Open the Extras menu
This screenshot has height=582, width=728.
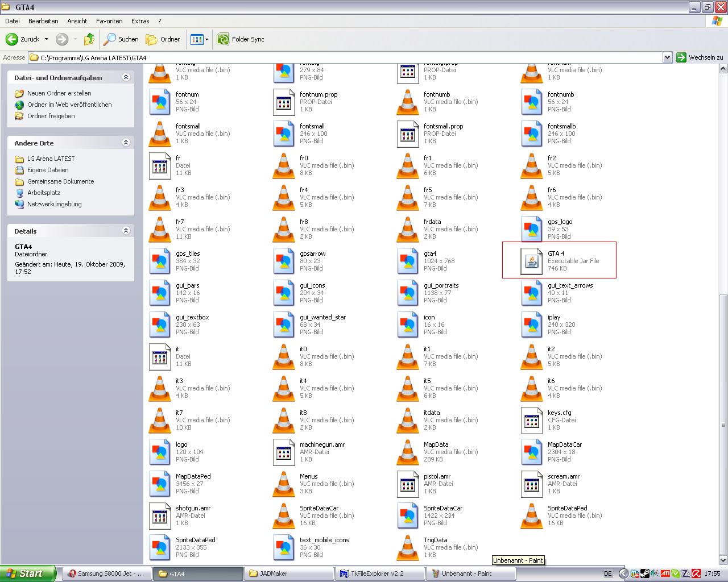(140, 21)
